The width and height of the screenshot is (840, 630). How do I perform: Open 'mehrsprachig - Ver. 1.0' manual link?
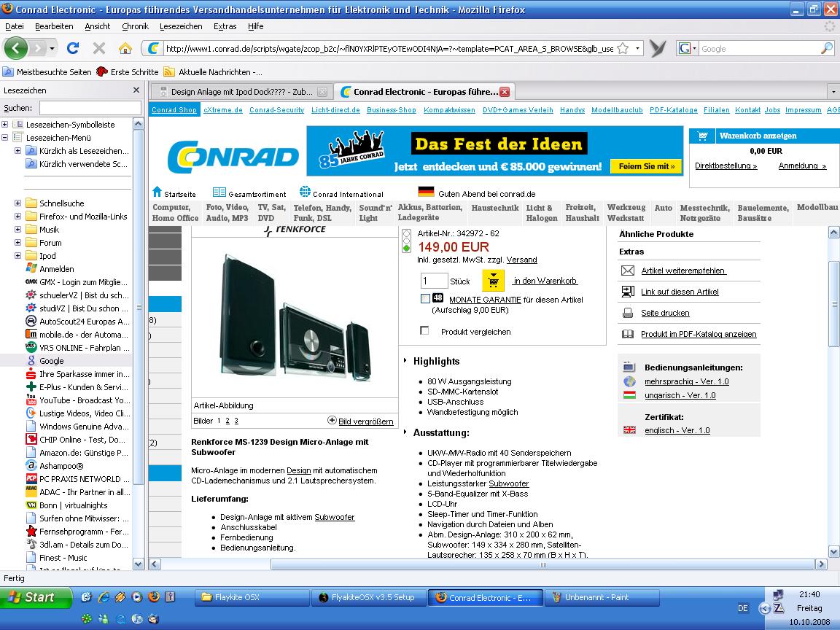(686, 381)
